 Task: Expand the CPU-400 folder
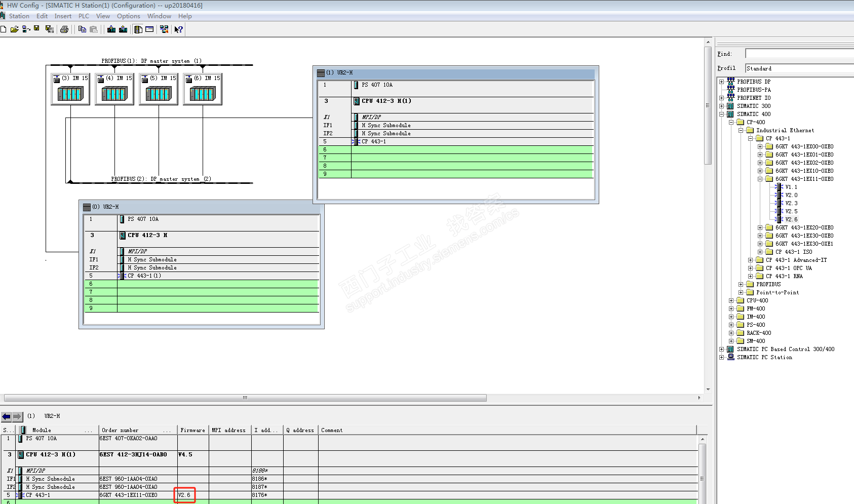pyautogui.click(x=731, y=300)
